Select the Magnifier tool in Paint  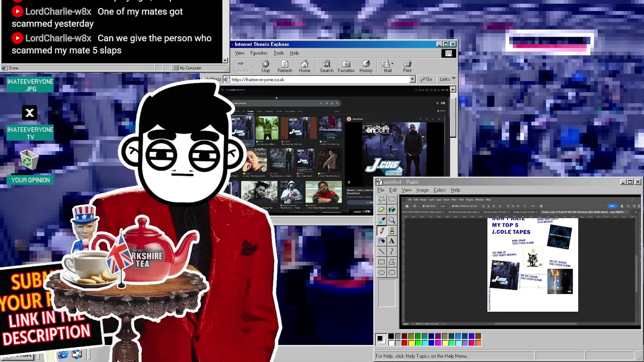coord(392,220)
